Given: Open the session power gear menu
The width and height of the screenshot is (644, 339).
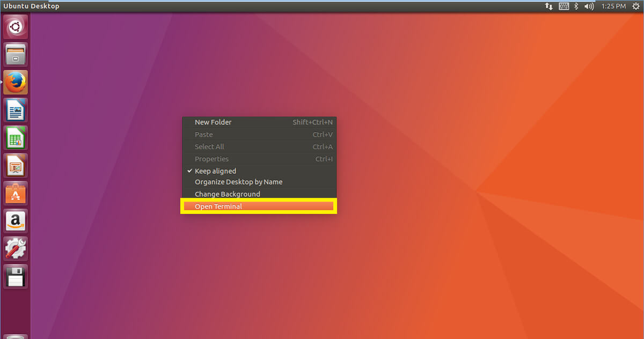Looking at the screenshot, I should pyautogui.click(x=636, y=6).
